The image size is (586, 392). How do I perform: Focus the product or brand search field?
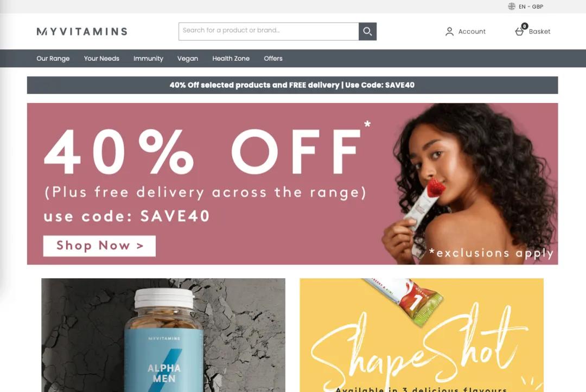point(269,31)
